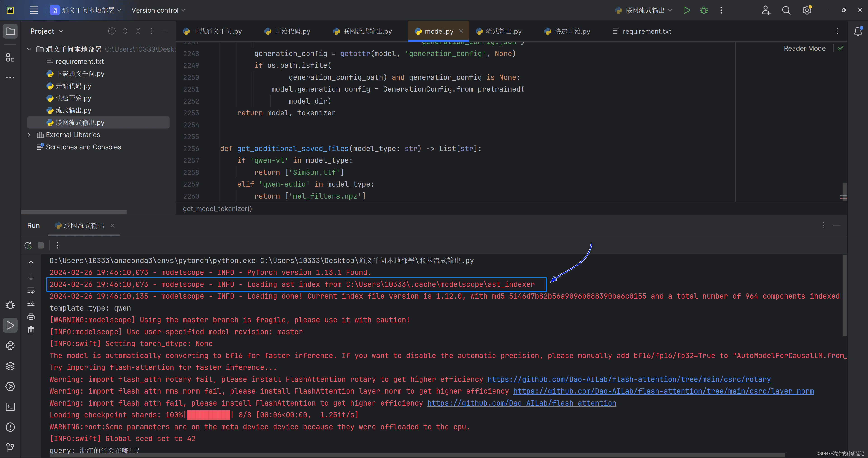Open the notifications bell
The image size is (868, 458).
click(858, 31)
